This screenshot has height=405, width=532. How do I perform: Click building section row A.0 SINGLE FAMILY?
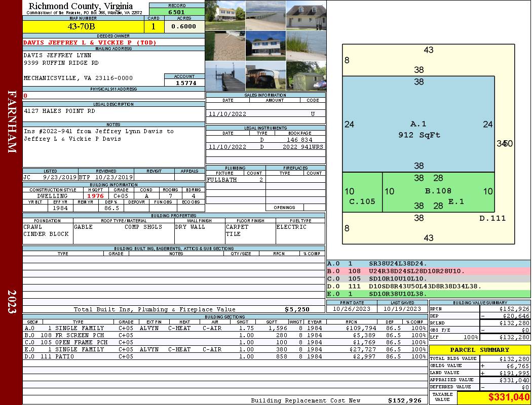click(x=224, y=328)
